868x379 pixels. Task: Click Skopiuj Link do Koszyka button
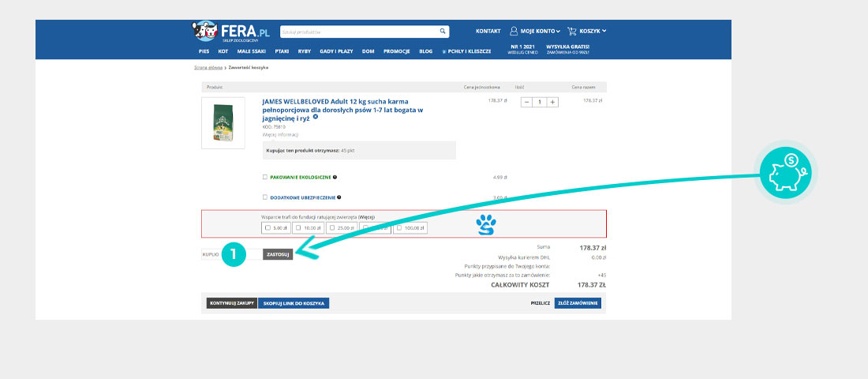click(x=294, y=303)
